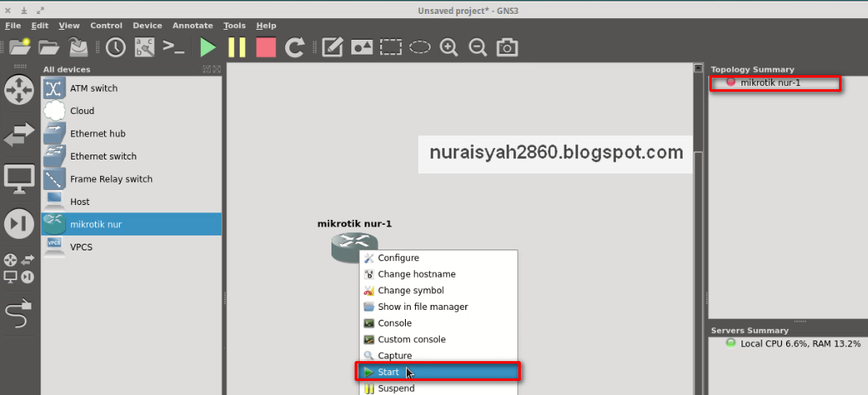Open the Control menu

[x=107, y=26]
